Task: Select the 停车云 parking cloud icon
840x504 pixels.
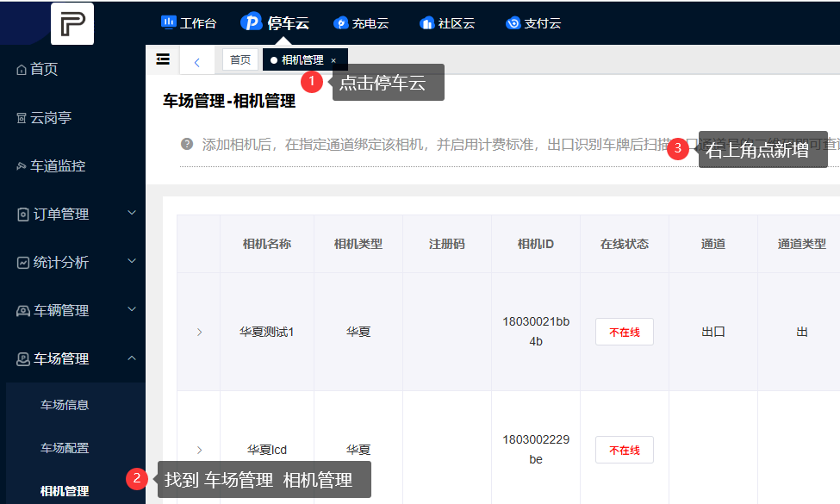Action: pyautogui.click(x=251, y=22)
